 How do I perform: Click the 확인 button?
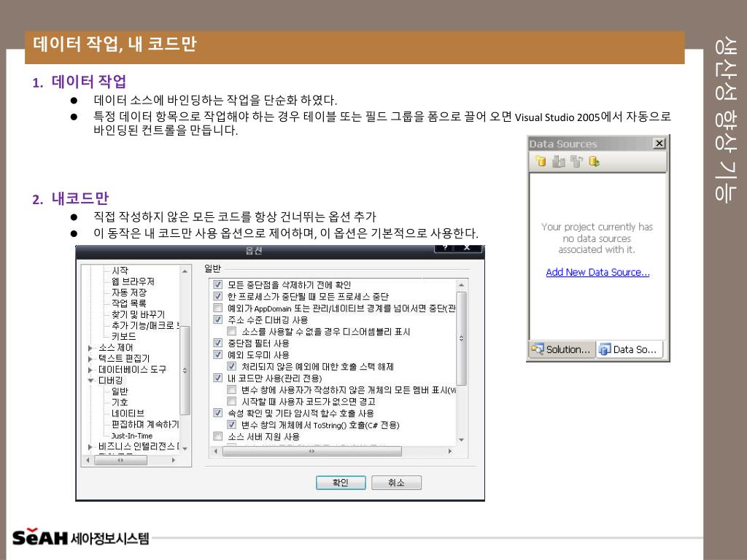(x=341, y=483)
